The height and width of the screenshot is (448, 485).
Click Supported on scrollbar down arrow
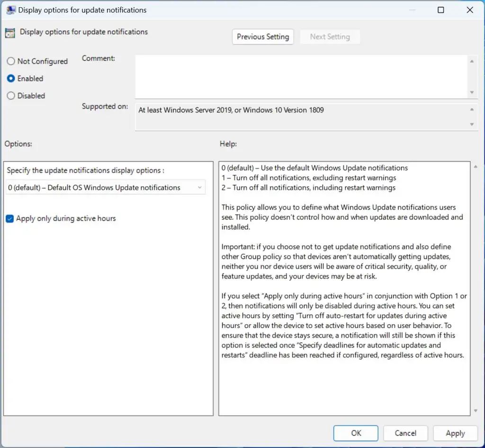472,124
